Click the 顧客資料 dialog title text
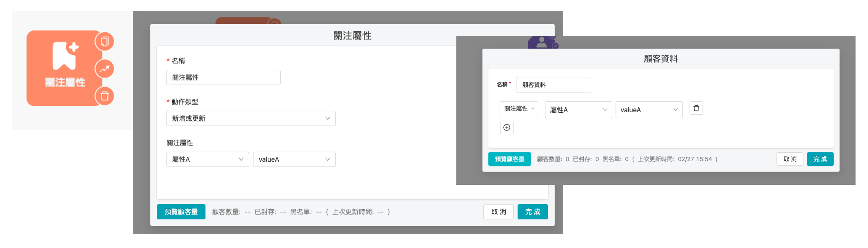Viewport: 868px width, 248px height. [660, 59]
